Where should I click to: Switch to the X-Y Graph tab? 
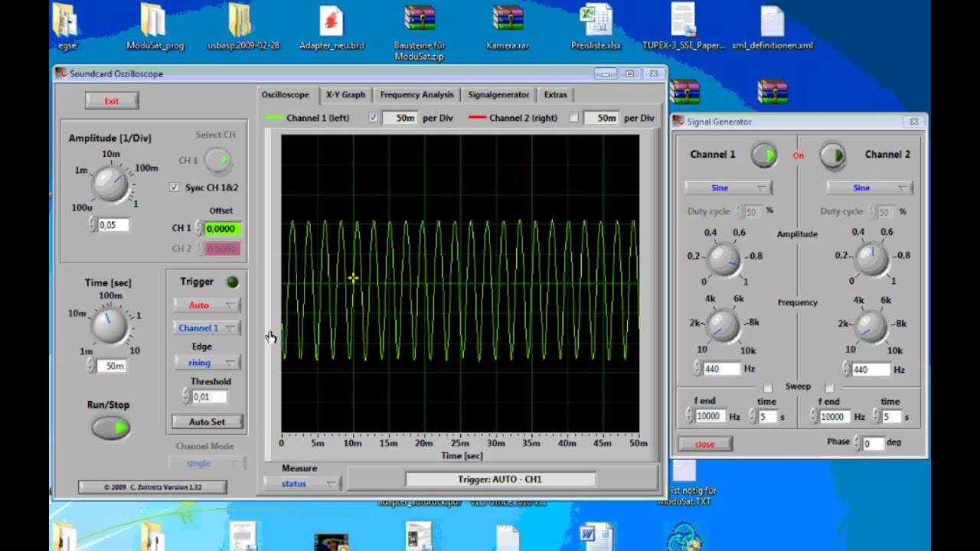(x=345, y=95)
